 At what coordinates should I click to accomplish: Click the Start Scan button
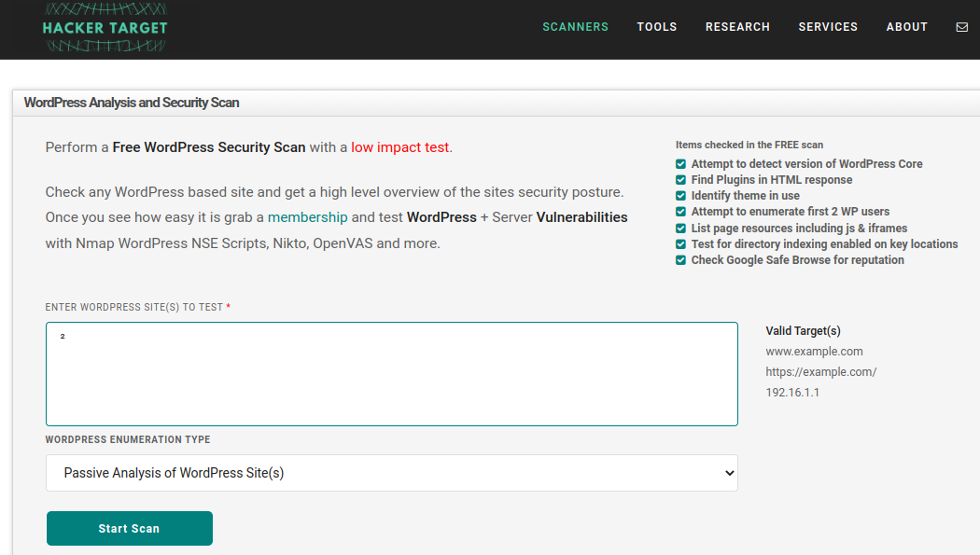[x=130, y=528]
